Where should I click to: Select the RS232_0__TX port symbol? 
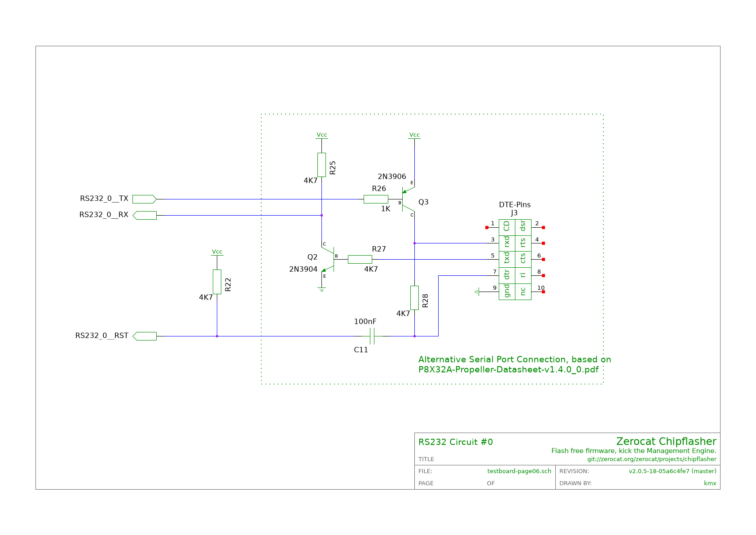click(x=144, y=199)
